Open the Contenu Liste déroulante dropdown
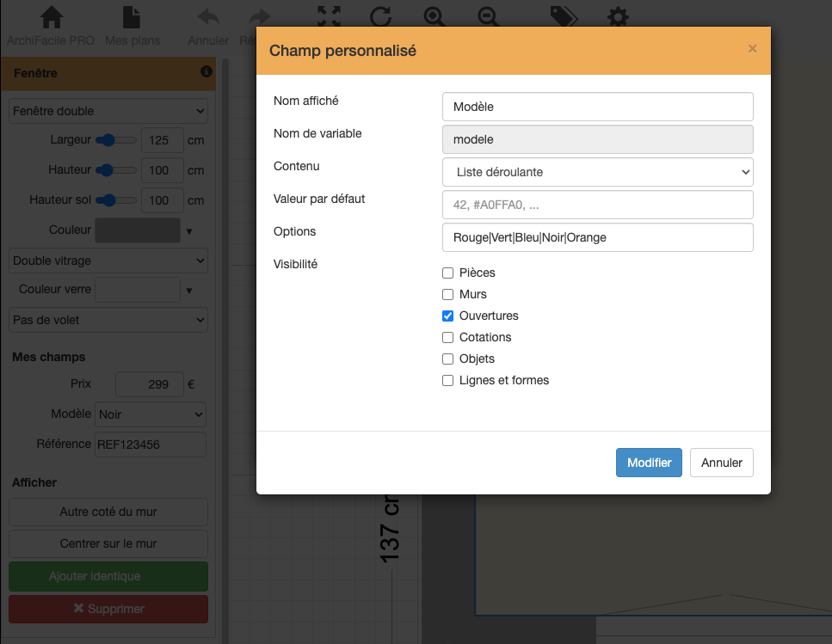Screen dimensions: 832x644 tap(597, 172)
